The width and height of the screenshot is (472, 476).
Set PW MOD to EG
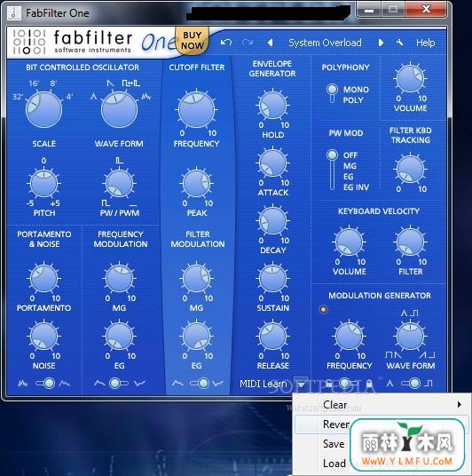349,177
